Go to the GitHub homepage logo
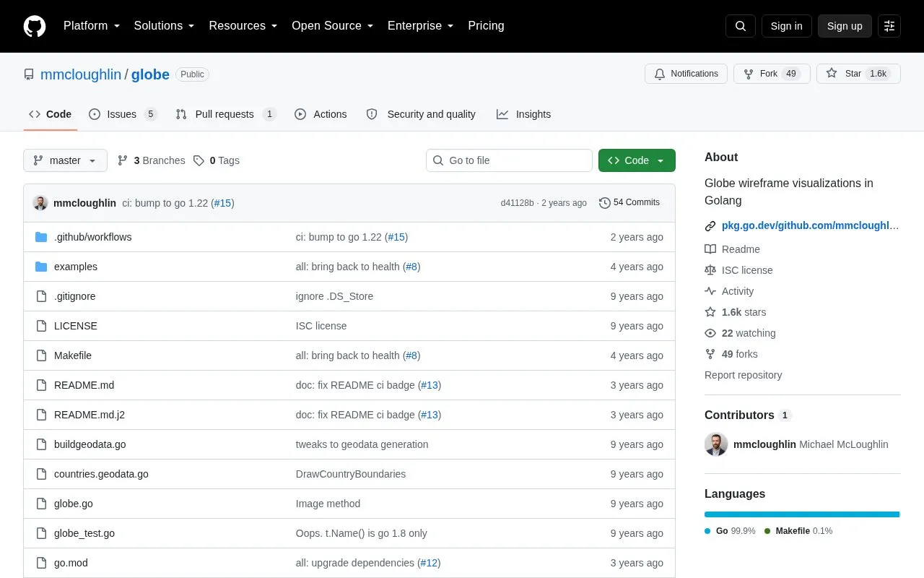Screen dimensions: 924x578 click(35, 26)
